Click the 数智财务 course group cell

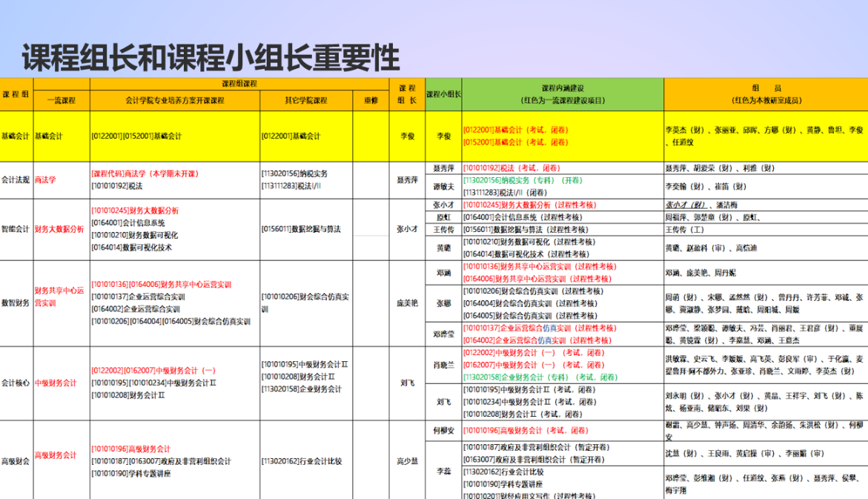coord(16,303)
